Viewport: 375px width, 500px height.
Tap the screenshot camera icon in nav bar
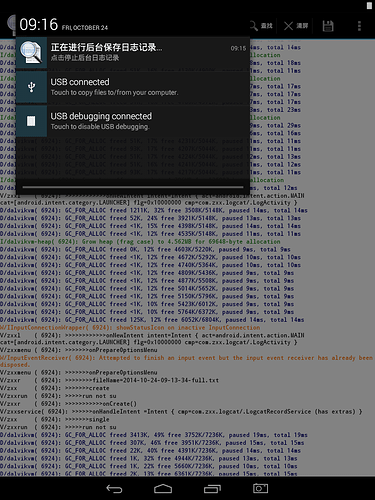(260, 488)
